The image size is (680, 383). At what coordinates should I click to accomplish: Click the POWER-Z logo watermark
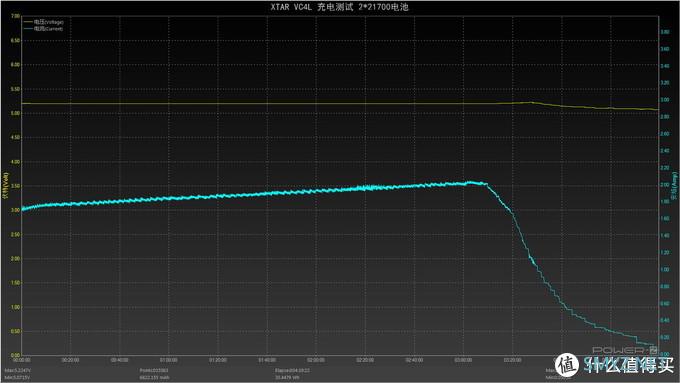[625, 350]
